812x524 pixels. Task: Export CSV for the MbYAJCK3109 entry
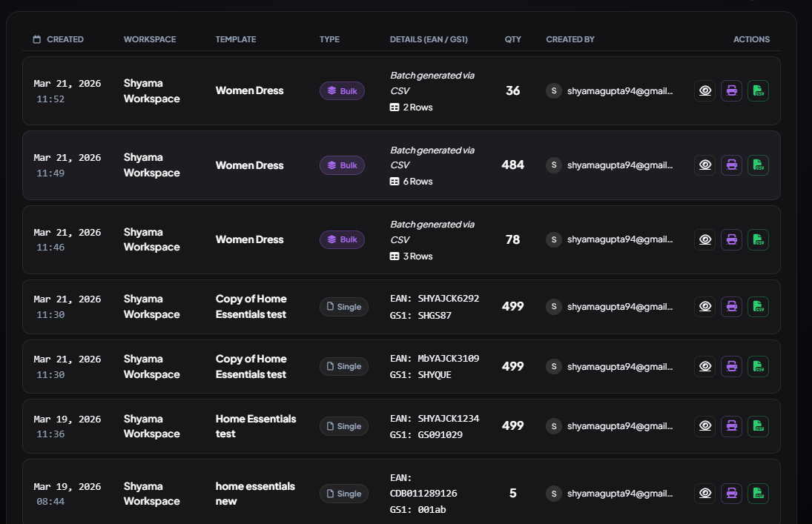[758, 367]
